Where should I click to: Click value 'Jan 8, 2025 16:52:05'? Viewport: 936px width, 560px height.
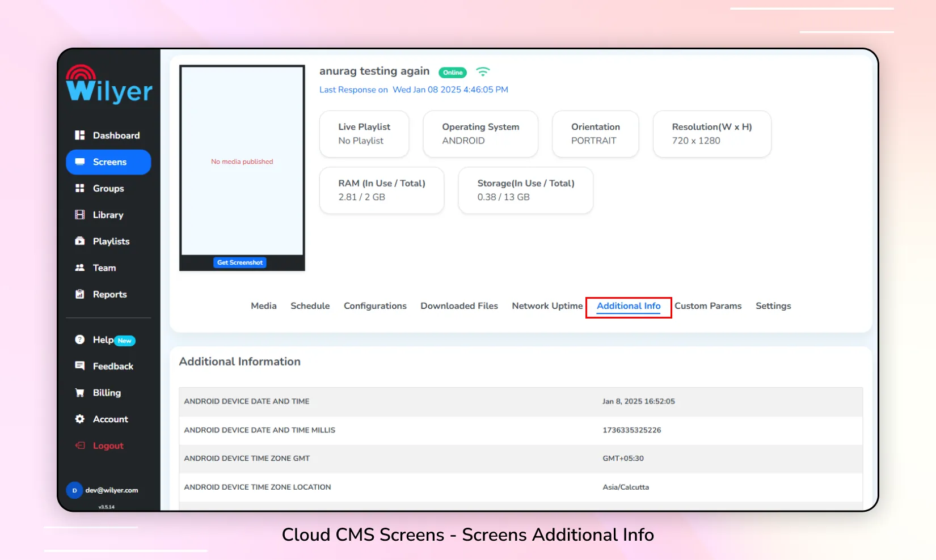[639, 401]
